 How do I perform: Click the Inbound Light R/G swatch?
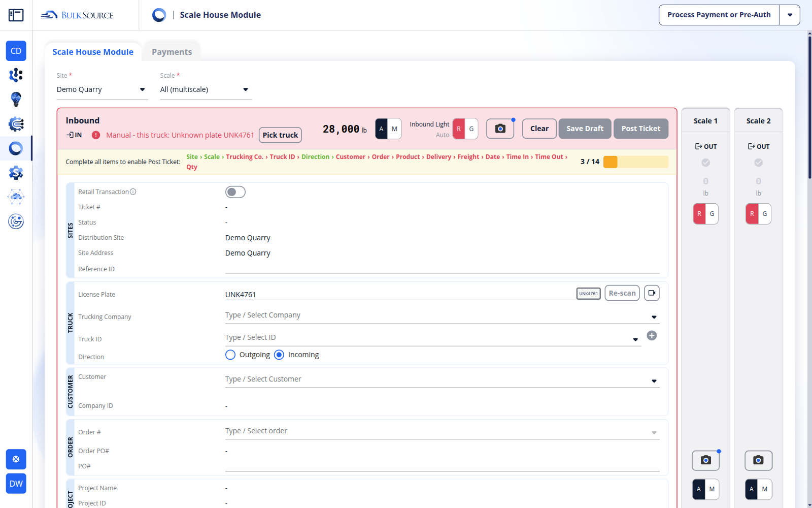465,129
